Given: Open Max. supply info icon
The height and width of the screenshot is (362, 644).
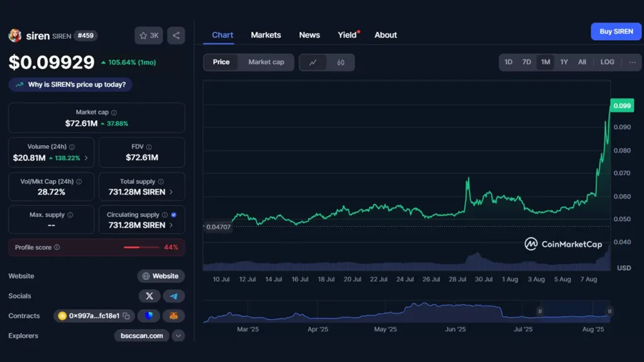Looking at the screenshot, I should pyautogui.click(x=70, y=215).
